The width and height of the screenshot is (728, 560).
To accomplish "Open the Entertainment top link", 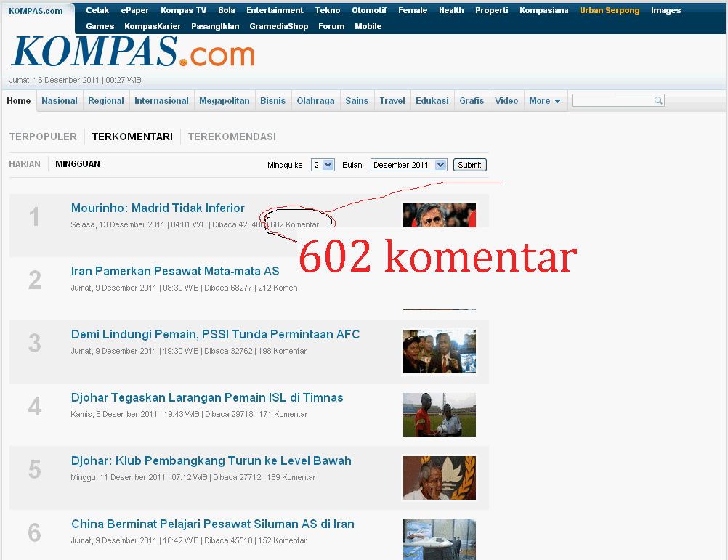I will [275, 10].
